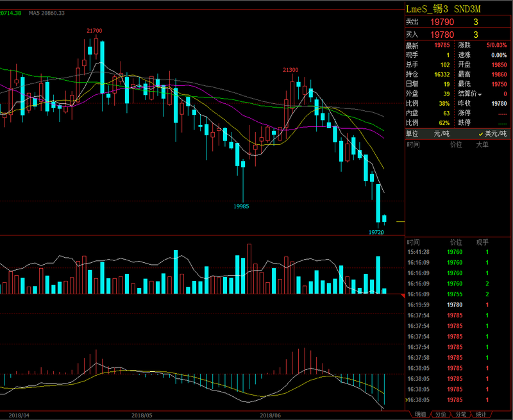Viewport: 513px width, 420px height.
Task: Select the 分笔 tab
Action: coord(460,414)
